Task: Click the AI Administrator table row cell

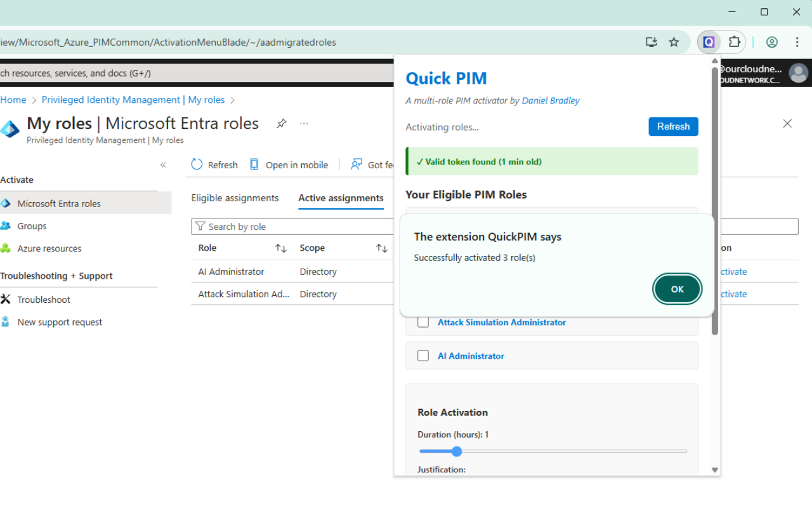Action: (231, 272)
